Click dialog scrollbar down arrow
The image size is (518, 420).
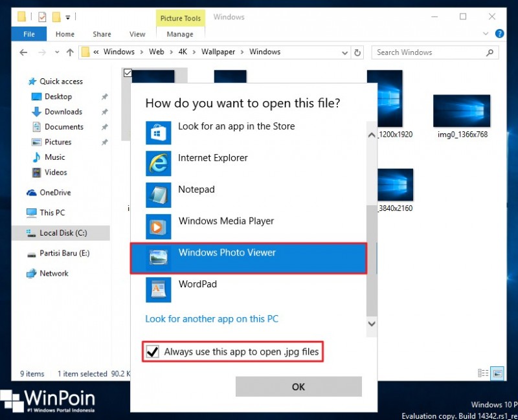click(372, 324)
